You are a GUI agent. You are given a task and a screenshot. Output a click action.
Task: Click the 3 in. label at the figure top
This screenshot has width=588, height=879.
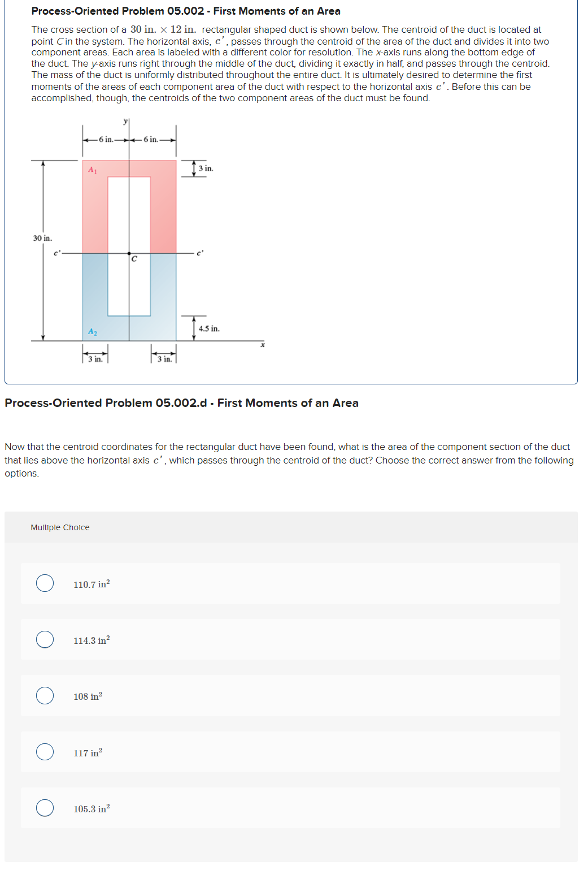click(205, 167)
